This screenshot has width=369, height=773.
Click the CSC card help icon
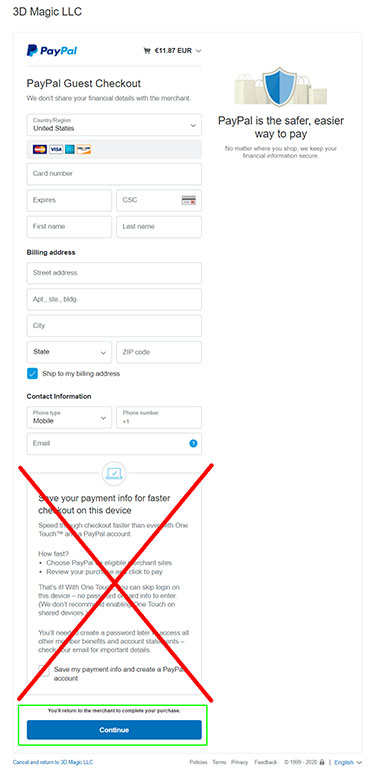(189, 200)
